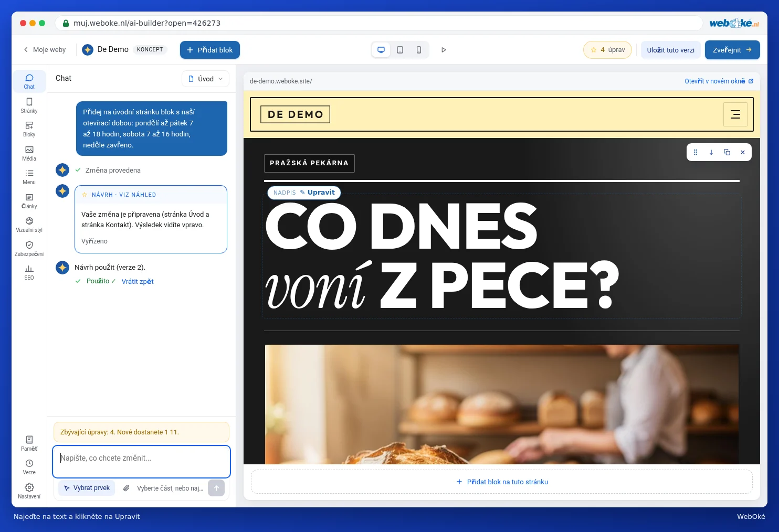Expand the Úvod page dropdown
779x532 pixels.
206,79
